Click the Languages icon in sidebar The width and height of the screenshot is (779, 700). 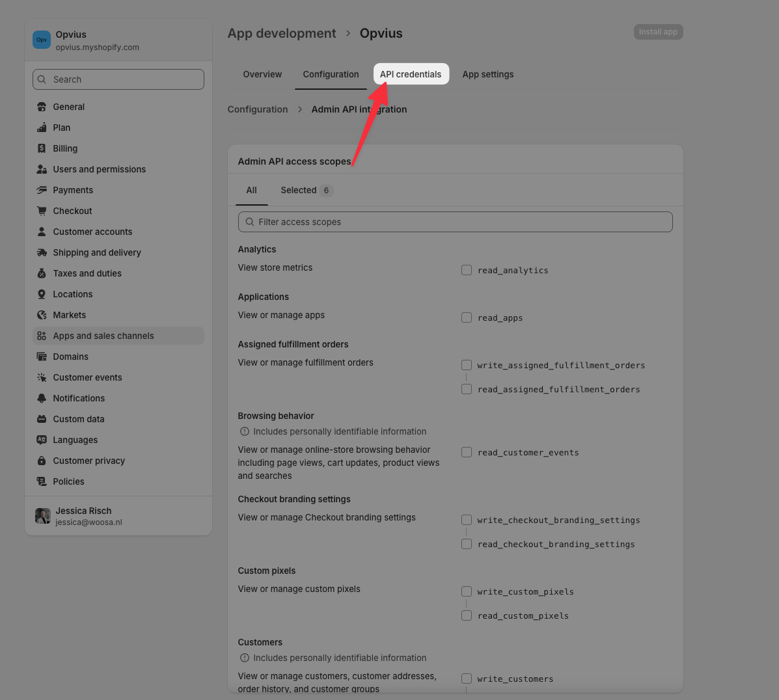click(42, 440)
